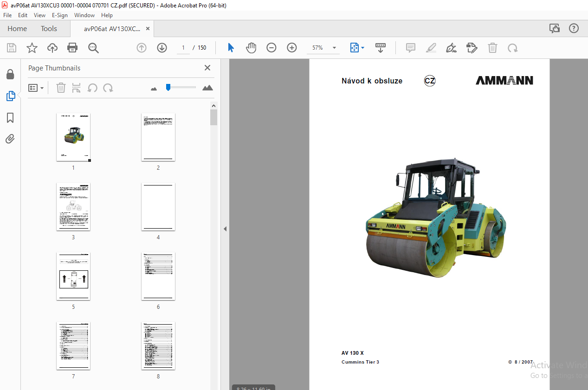Add a comment sticky note
Screen dimensions: 588x390
[411, 48]
